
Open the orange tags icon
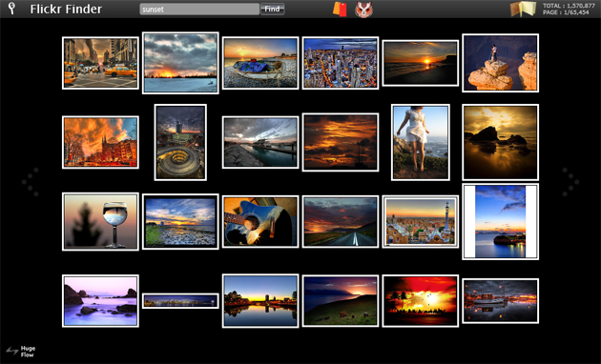click(340, 10)
